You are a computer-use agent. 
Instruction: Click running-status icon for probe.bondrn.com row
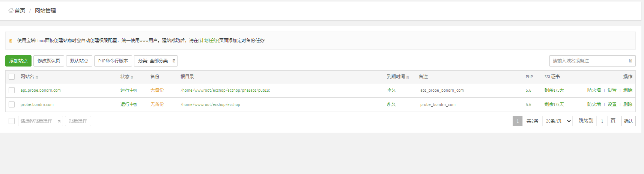(x=135, y=105)
